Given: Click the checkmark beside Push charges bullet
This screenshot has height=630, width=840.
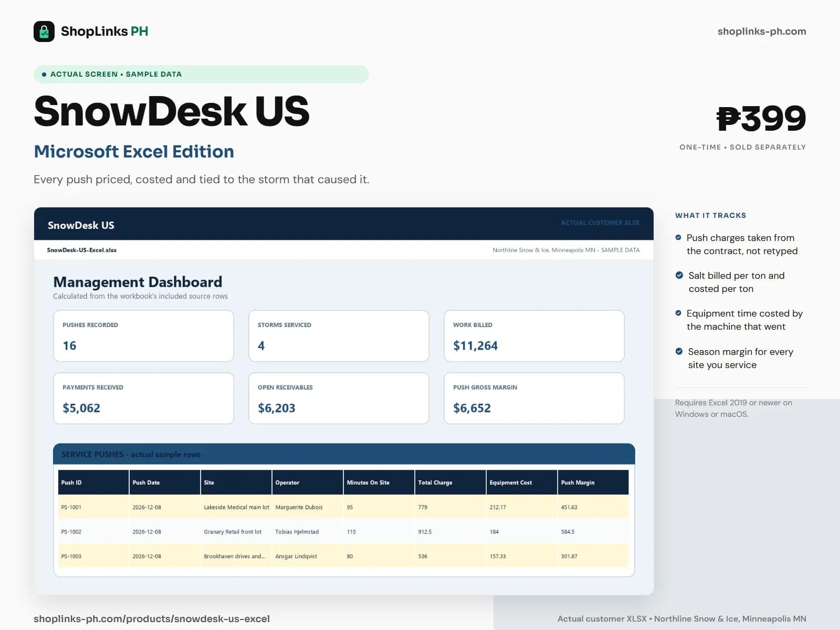Looking at the screenshot, I should coord(678,238).
